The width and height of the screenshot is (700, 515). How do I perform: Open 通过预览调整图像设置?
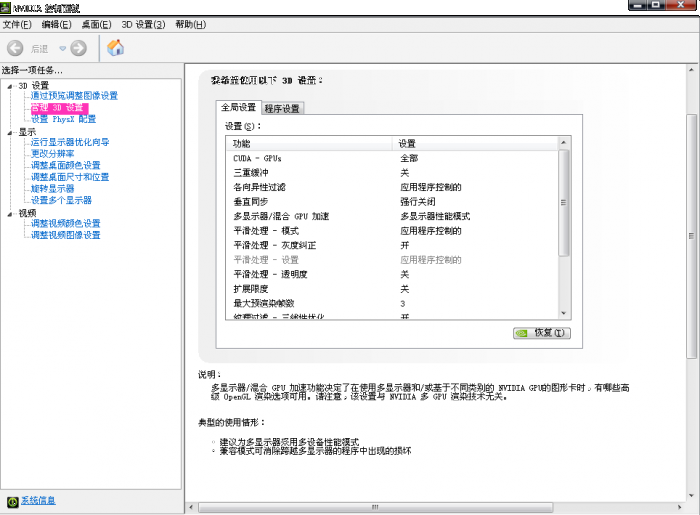pyautogui.click(x=74, y=96)
